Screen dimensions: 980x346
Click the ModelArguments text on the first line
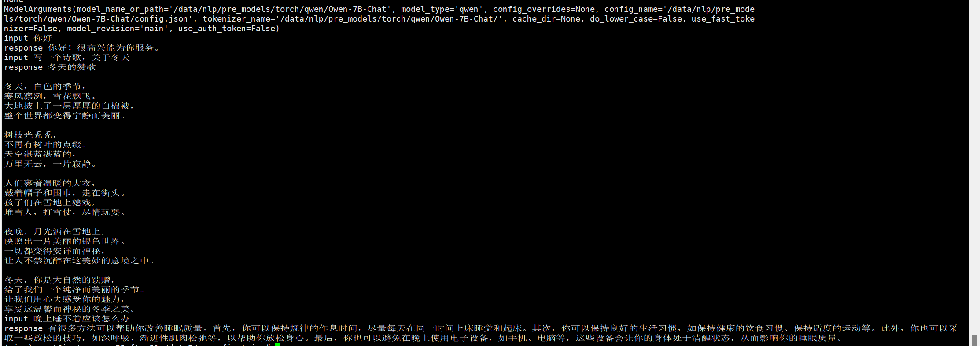[x=38, y=9]
